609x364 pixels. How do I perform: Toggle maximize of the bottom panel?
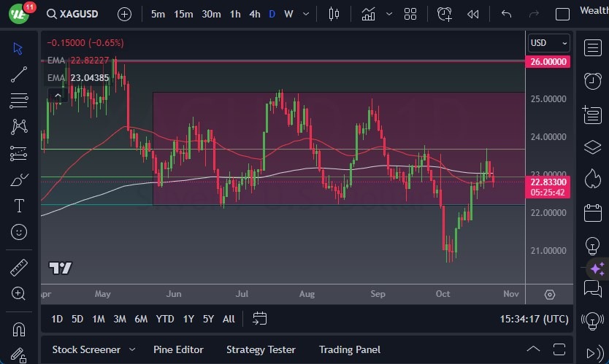[x=559, y=349]
